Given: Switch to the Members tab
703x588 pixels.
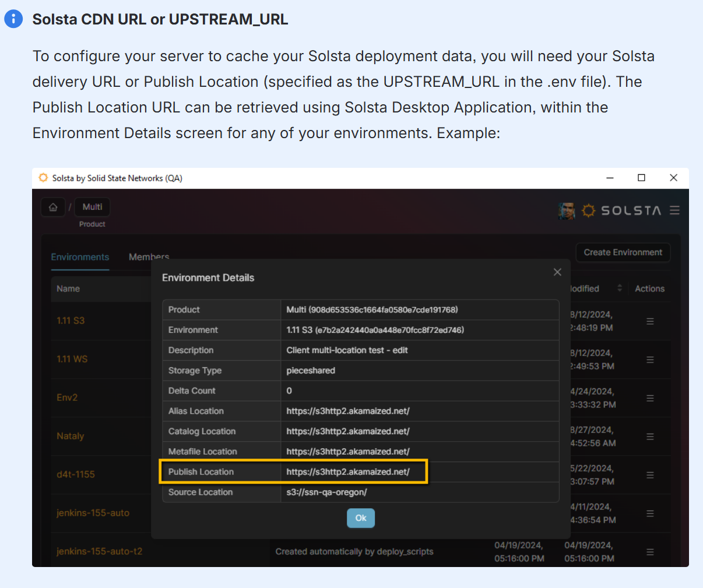Looking at the screenshot, I should click(x=149, y=257).
